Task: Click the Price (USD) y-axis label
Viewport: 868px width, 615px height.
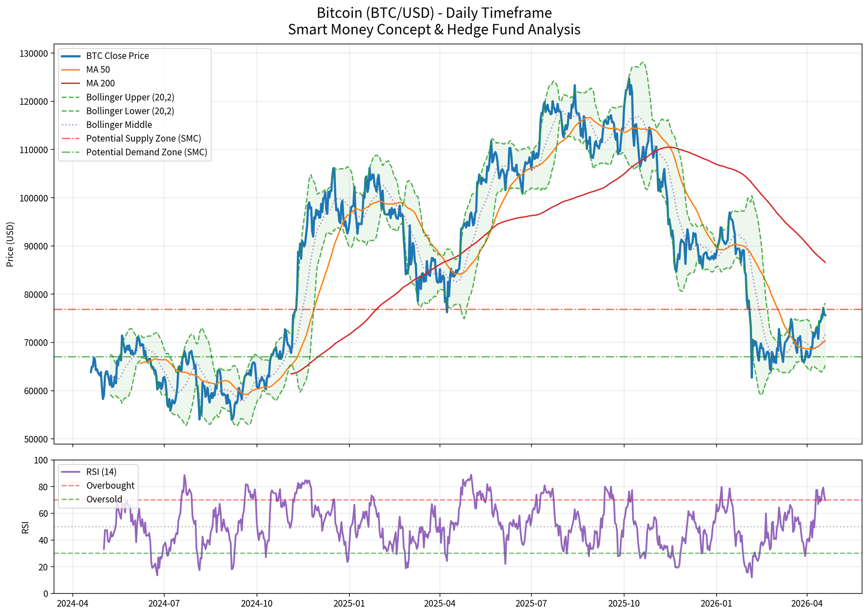Action: coord(11,244)
